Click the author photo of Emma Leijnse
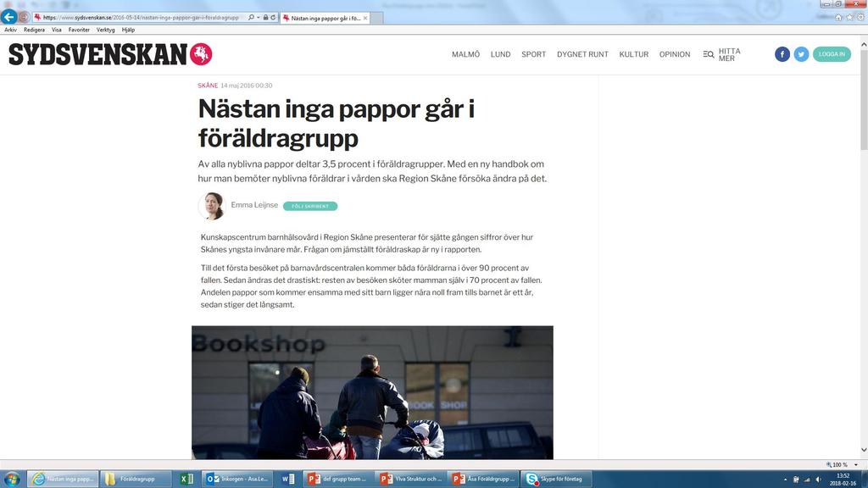 coord(212,206)
